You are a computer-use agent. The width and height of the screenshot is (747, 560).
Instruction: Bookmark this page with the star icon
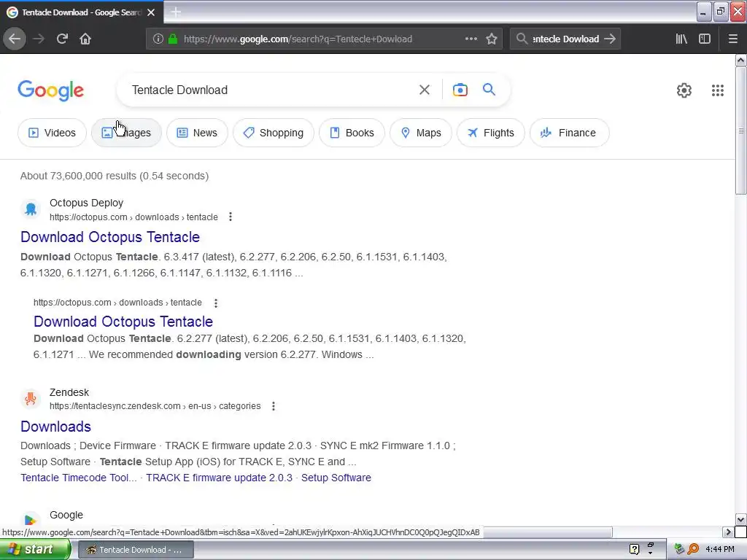tap(492, 39)
